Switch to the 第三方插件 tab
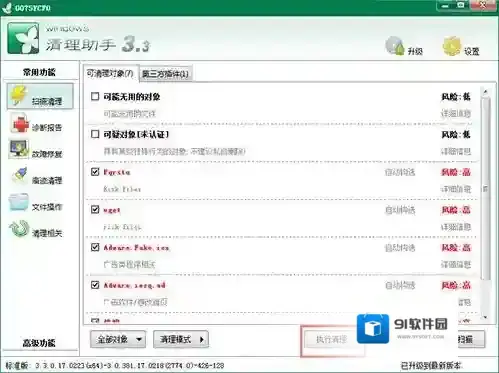This screenshot has width=499, height=373. click(165, 74)
